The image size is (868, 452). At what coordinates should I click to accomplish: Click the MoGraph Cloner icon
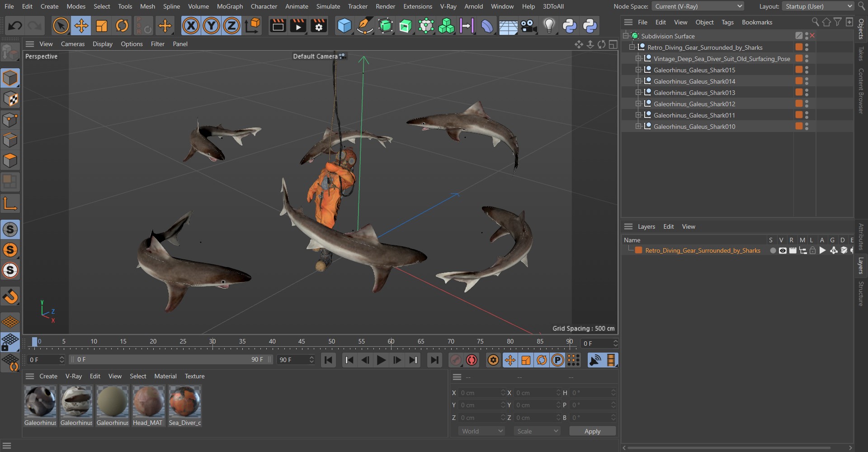pos(447,26)
